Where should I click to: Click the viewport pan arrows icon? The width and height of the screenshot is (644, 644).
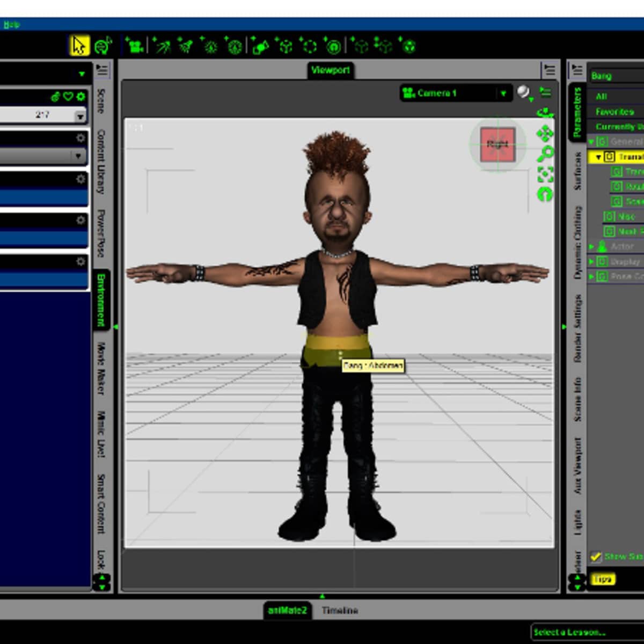(x=545, y=133)
